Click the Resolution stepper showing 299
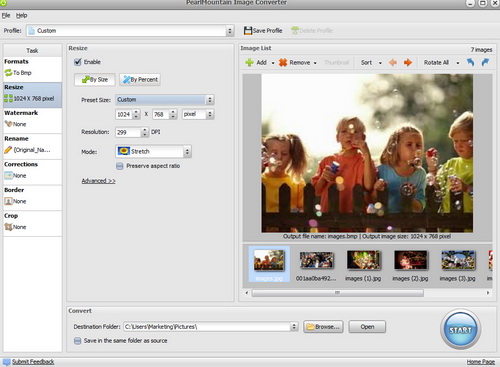Image resolution: width=500 pixels, height=367 pixels. coord(132,132)
